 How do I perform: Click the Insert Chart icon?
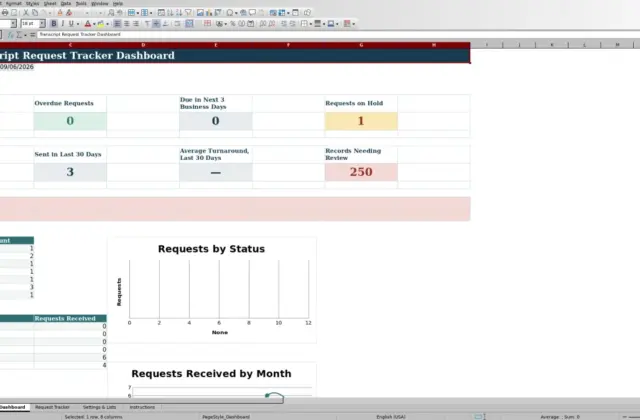(209, 12)
